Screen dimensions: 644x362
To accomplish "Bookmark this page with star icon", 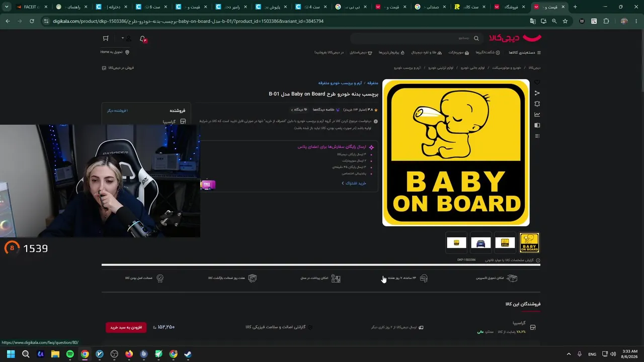I will [565, 21].
